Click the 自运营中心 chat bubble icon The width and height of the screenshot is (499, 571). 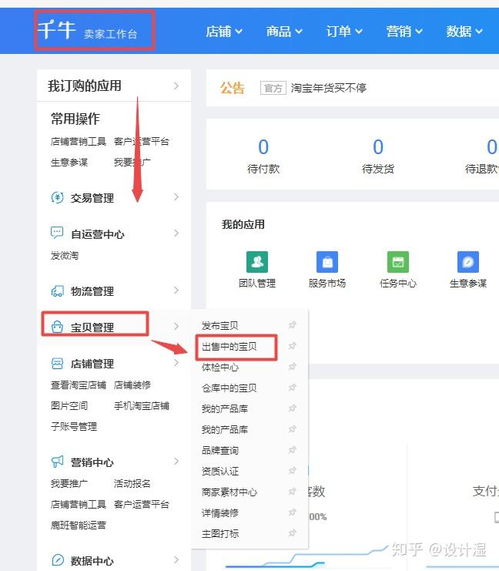pyautogui.click(x=57, y=233)
